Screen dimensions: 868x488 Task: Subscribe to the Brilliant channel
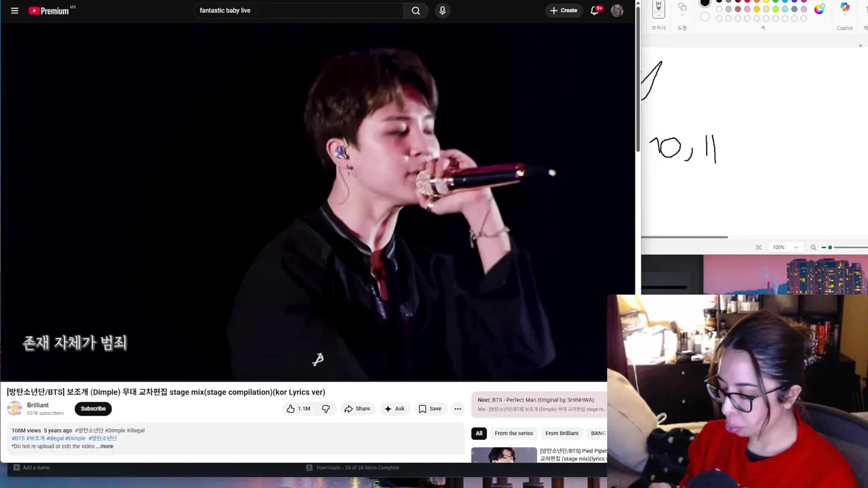(x=93, y=409)
